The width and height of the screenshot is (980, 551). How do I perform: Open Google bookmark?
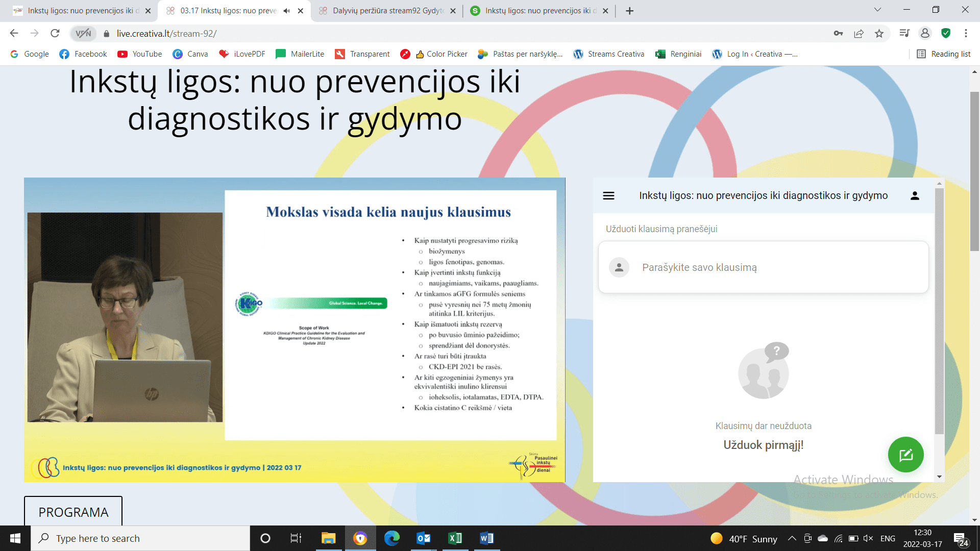click(30, 54)
